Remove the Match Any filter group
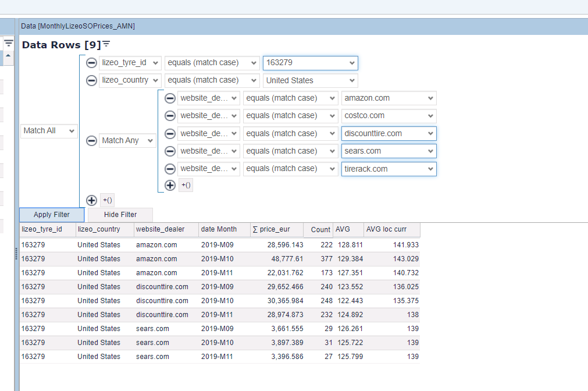Screen dimensions: 588x391 click(x=91, y=141)
